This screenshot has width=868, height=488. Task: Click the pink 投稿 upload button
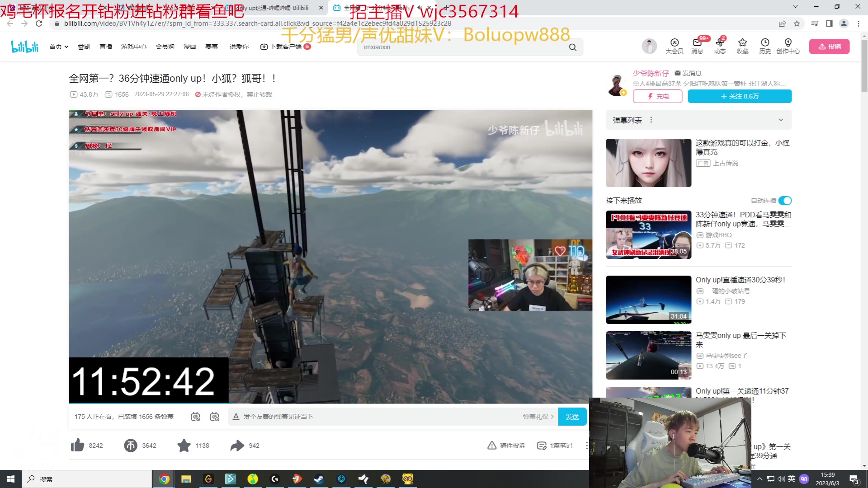click(x=829, y=47)
